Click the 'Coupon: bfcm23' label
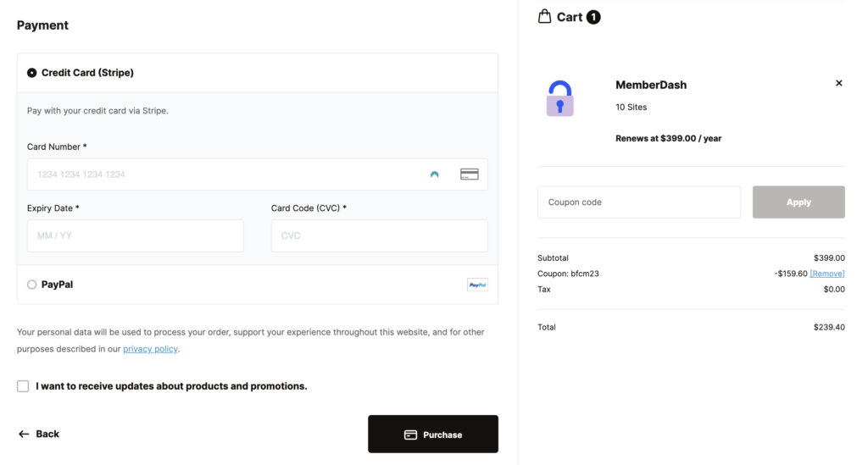 coord(568,274)
